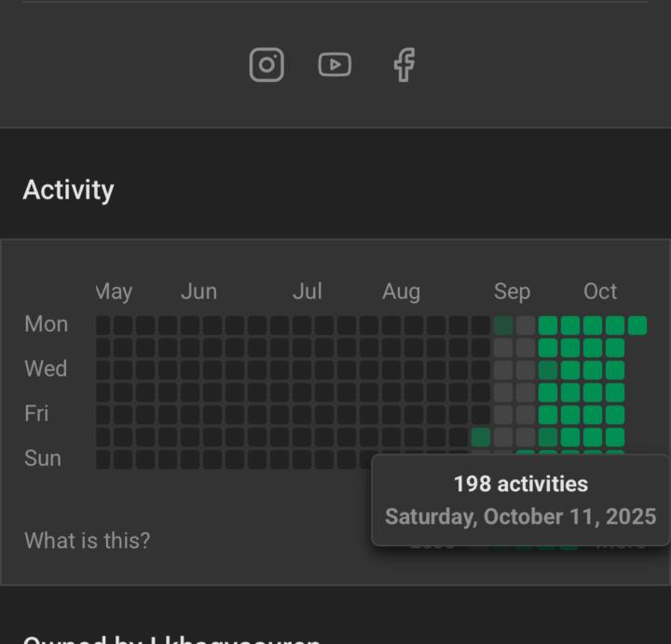Click the "198 activities" tooltip text

(x=520, y=484)
